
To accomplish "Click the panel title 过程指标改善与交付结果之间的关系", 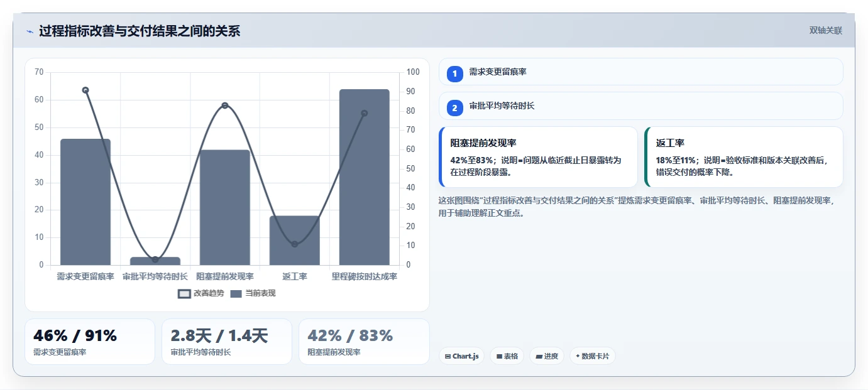I will (140, 31).
